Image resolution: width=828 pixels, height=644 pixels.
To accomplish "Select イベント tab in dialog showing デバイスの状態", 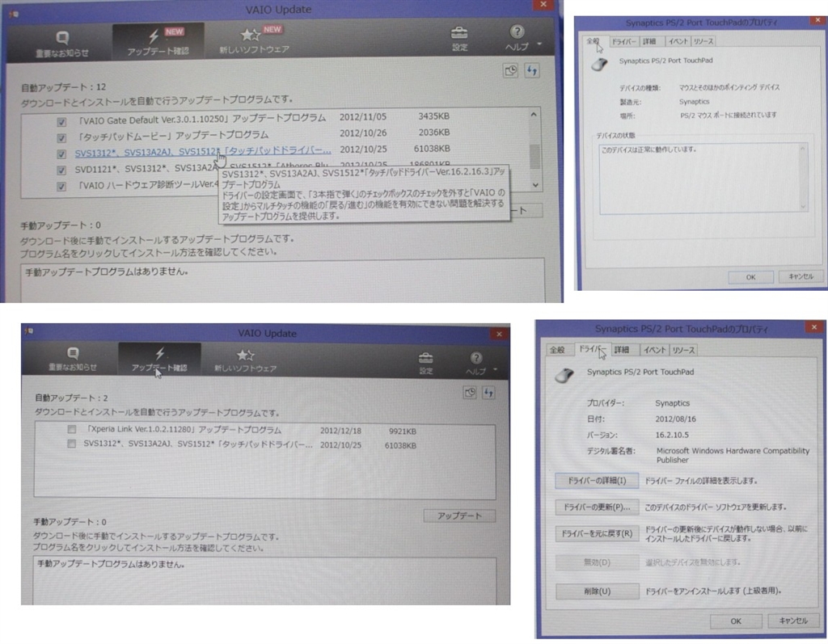I will pyautogui.click(x=678, y=41).
